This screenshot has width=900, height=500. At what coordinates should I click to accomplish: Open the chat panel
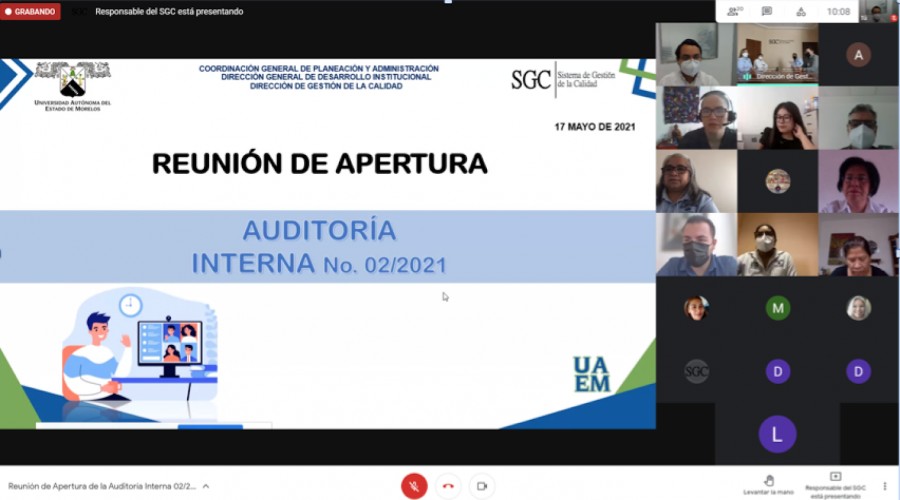click(x=767, y=12)
